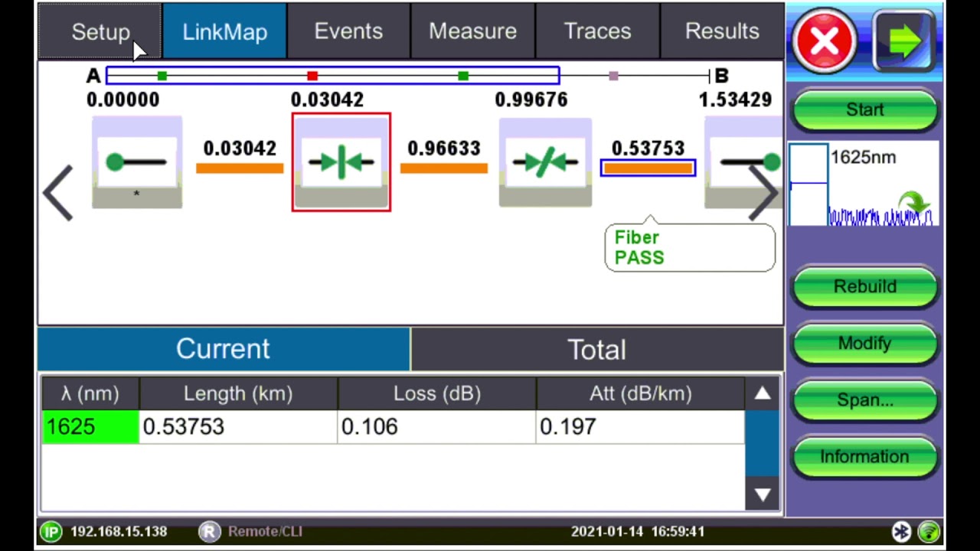
Task: Select the connector event at 0.03042
Action: pyautogui.click(x=341, y=162)
